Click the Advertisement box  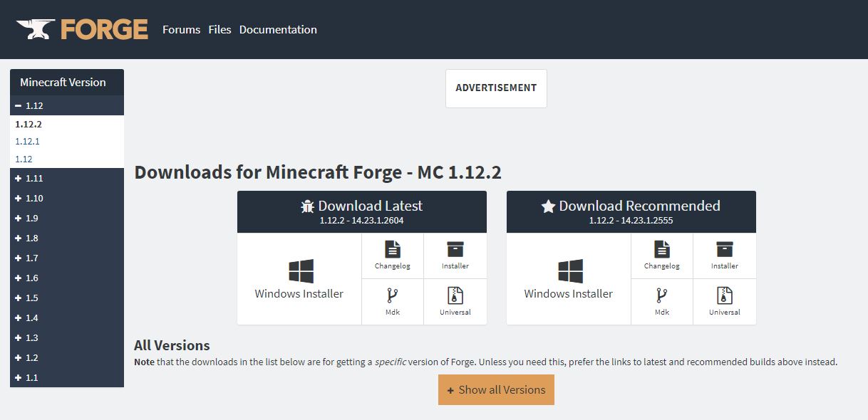point(496,88)
